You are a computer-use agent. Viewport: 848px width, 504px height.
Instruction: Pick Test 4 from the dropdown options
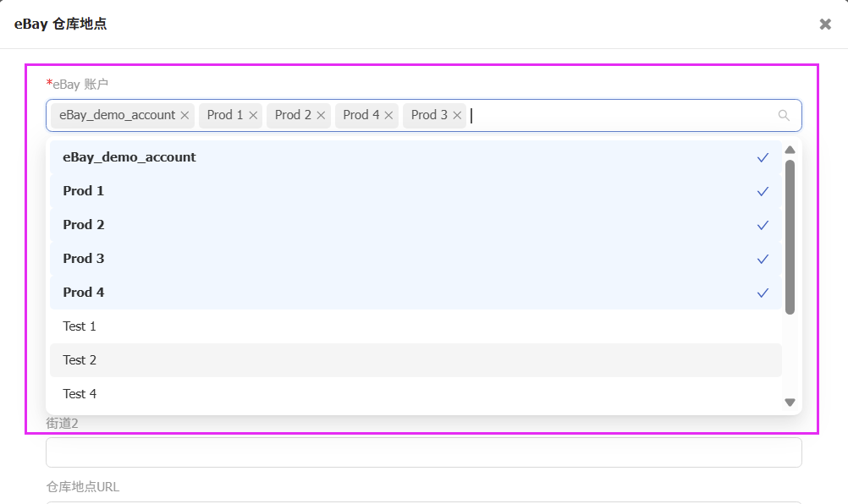(415, 394)
